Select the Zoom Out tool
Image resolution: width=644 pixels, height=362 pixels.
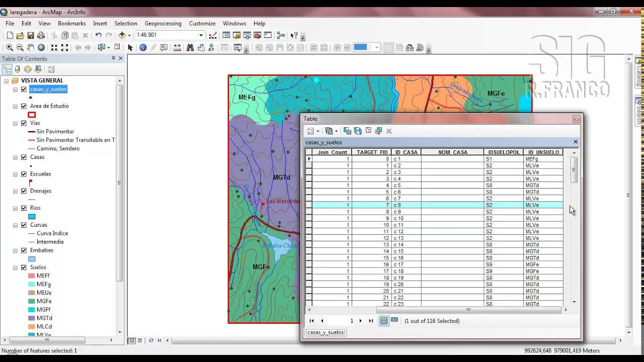[20, 47]
